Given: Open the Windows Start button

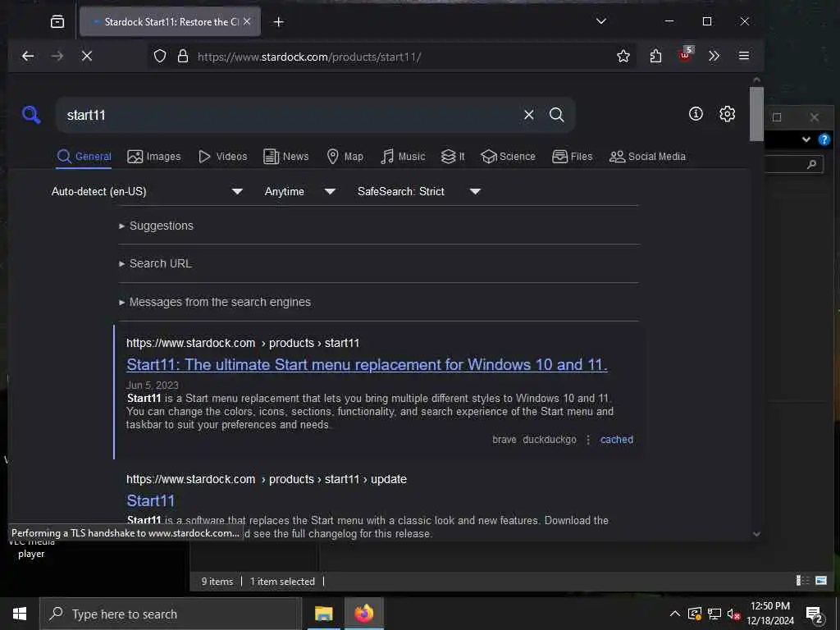Looking at the screenshot, I should 20,614.
